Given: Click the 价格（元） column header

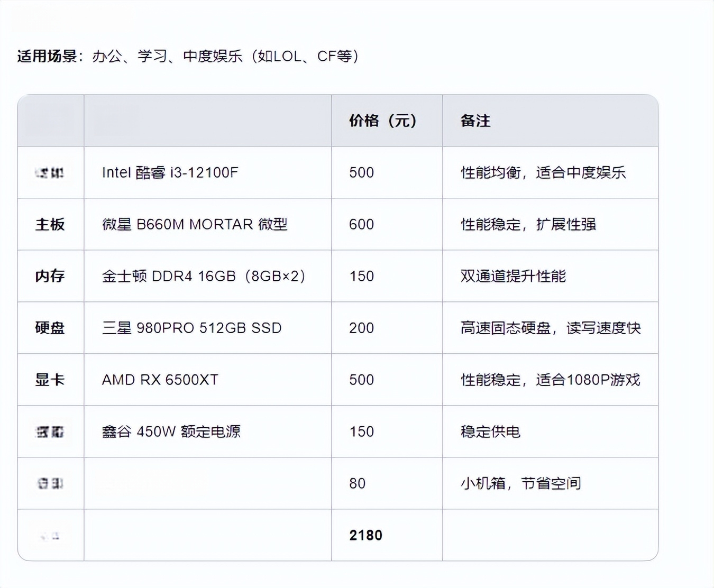Looking at the screenshot, I should pyautogui.click(x=383, y=121).
